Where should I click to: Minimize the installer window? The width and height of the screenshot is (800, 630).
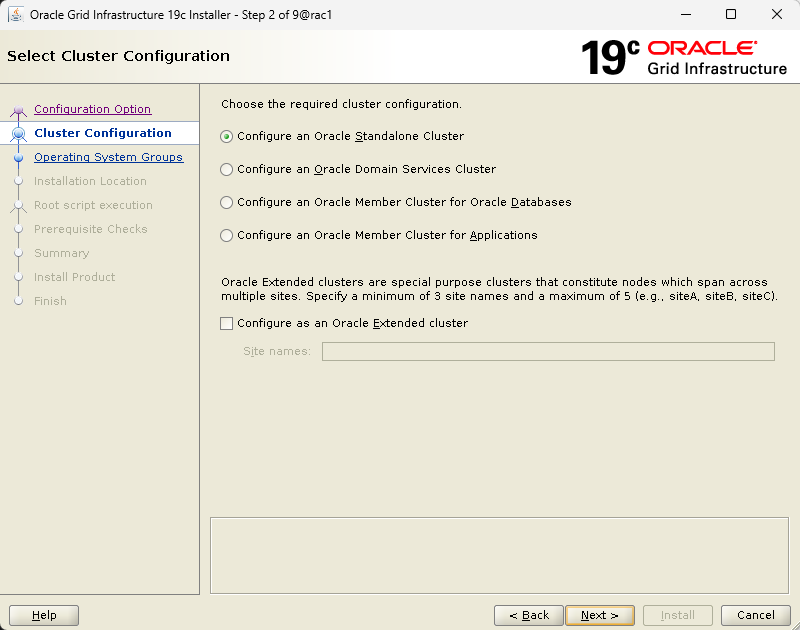coord(686,14)
